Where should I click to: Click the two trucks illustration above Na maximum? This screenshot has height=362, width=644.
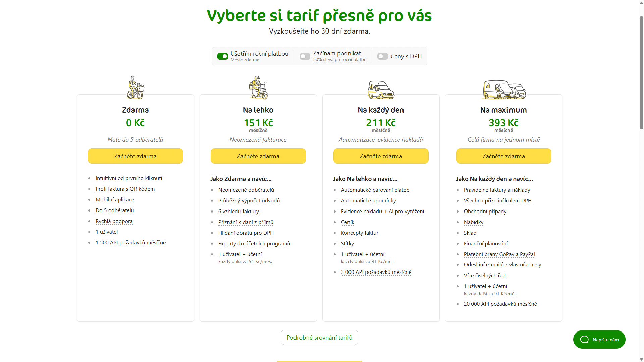click(x=504, y=89)
